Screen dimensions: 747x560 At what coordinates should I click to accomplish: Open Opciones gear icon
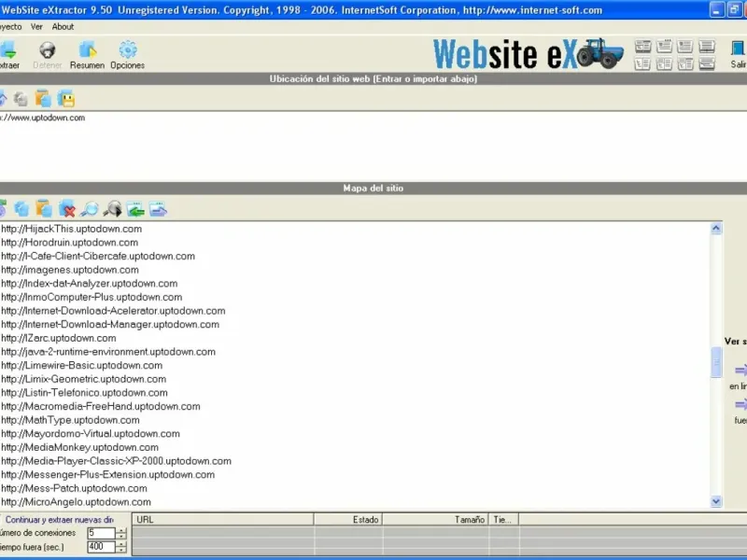click(128, 50)
